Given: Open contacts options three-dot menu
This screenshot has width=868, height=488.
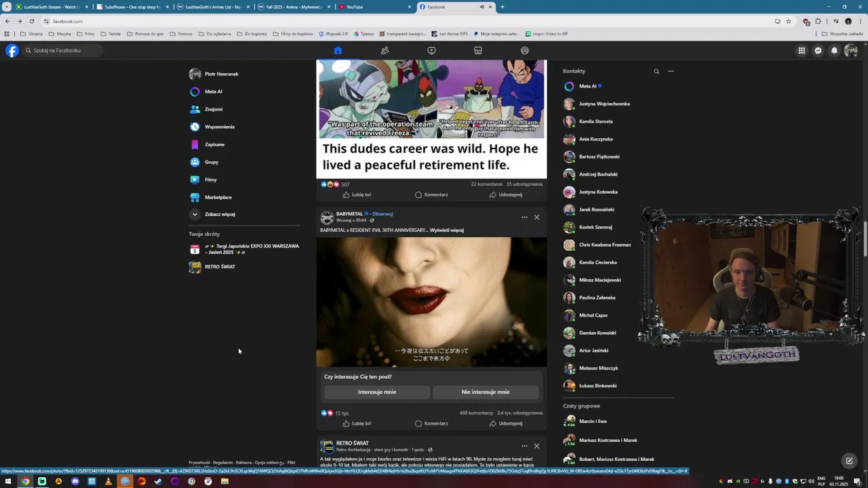Looking at the screenshot, I should [x=671, y=71].
